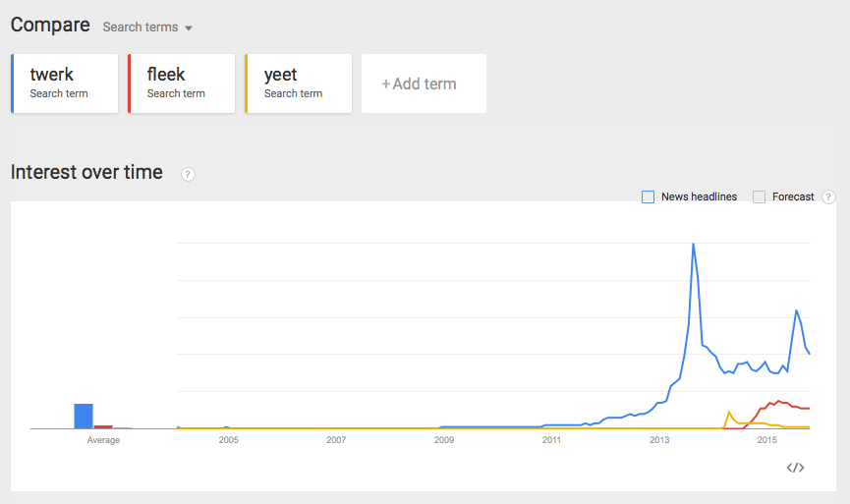Enable the News headlines checkbox

point(648,196)
